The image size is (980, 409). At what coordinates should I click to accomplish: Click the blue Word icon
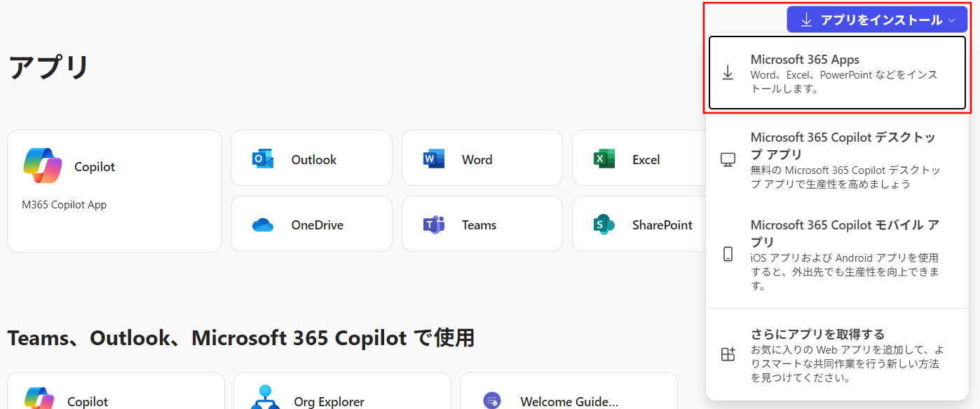tap(434, 159)
